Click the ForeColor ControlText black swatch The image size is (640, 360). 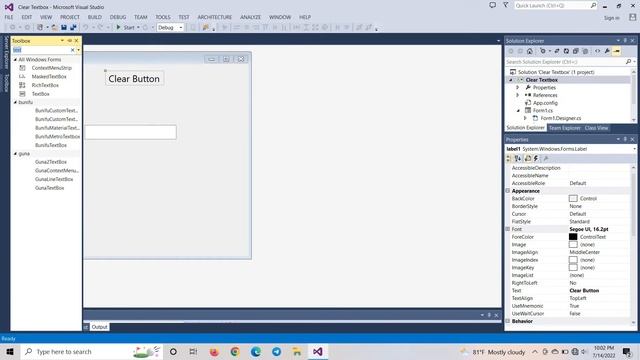tap(573, 237)
